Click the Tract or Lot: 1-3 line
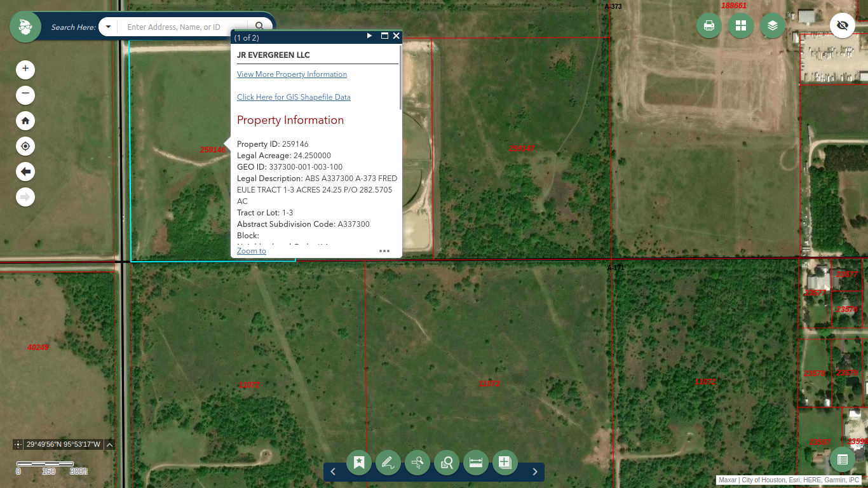868x488 pixels. pos(265,213)
